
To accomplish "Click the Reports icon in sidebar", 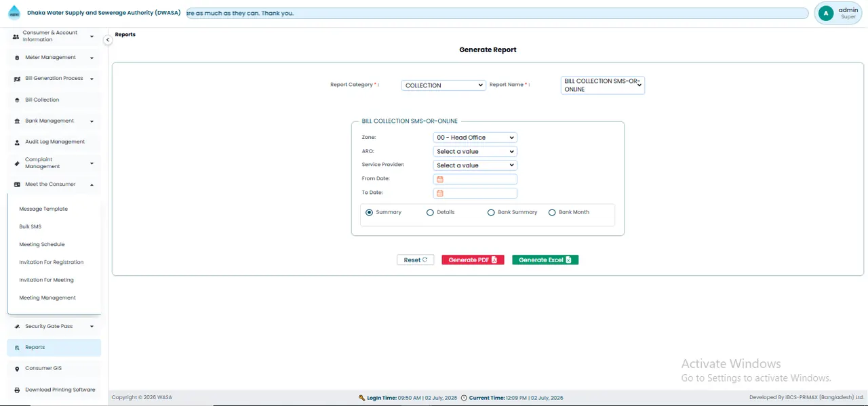I will click(x=17, y=348).
